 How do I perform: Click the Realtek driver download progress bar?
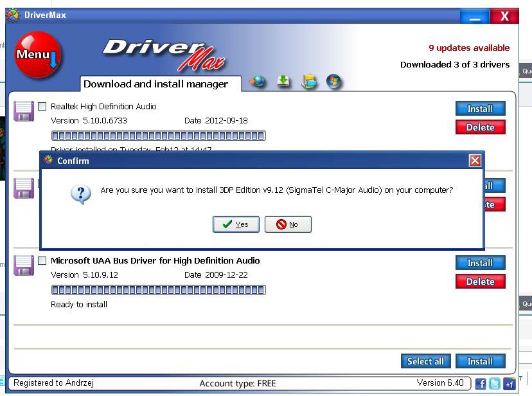[159, 136]
